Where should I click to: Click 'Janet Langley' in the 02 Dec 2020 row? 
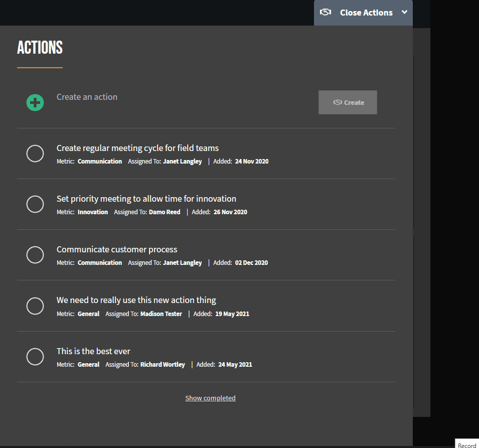click(183, 263)
